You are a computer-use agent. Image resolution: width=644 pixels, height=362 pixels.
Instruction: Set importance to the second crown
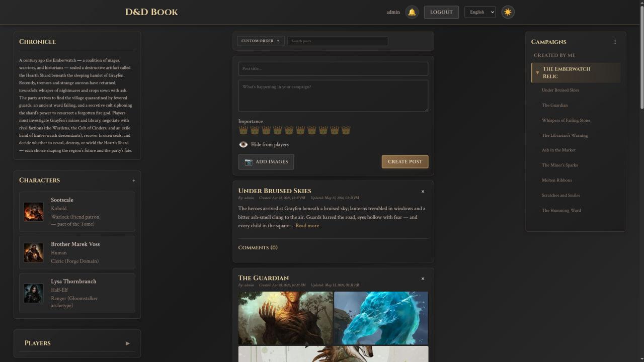pos(255,130)
